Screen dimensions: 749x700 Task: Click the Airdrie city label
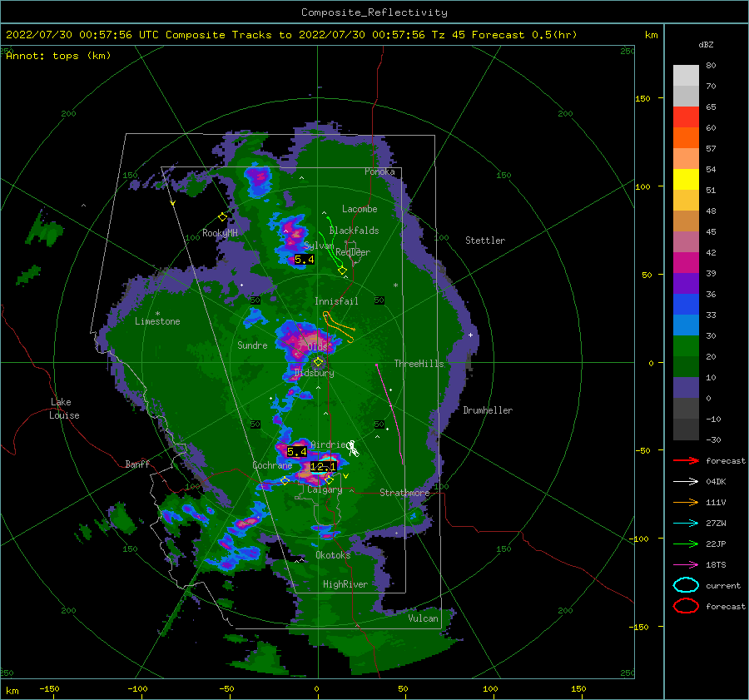point(328,444)
